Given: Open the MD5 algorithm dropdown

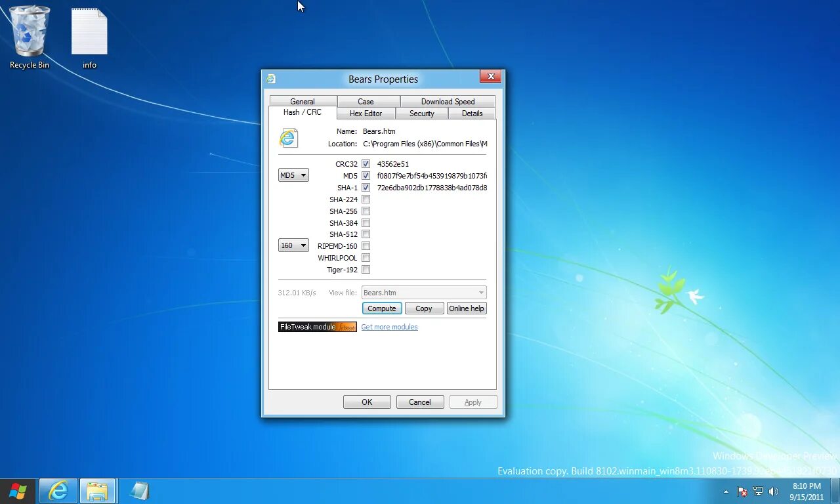Looking at the screenshot, I should coord(293,175).
